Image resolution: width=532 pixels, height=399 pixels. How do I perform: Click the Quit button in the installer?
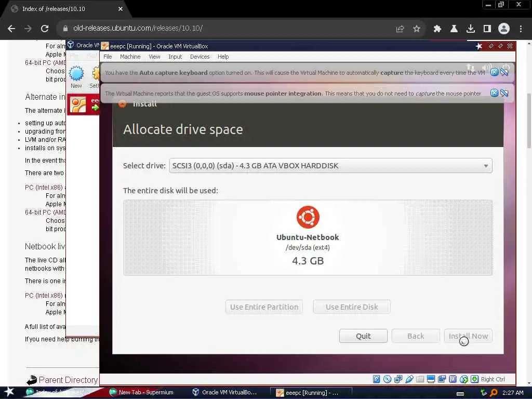click(363, 336)
